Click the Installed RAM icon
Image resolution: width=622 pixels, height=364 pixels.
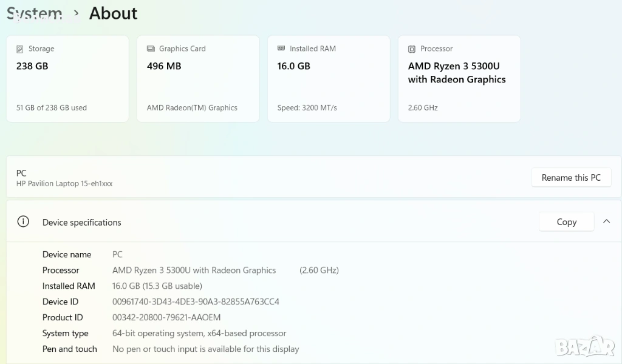pos(281,49)
